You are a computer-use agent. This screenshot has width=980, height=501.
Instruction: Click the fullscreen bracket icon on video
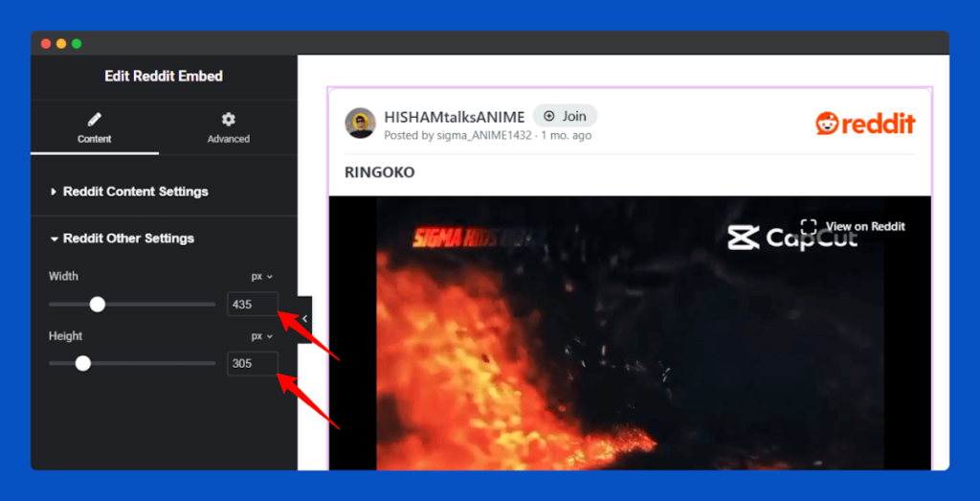point(809,226)
